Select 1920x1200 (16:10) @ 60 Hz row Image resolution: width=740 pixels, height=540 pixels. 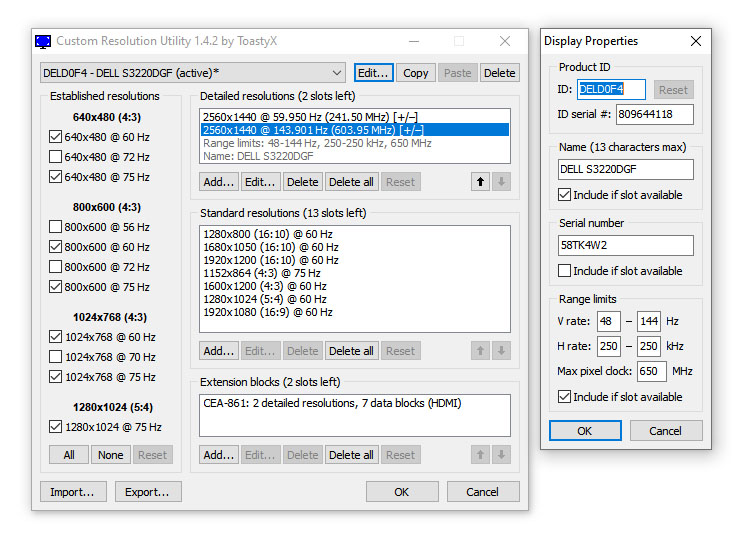pyautogui.click(x=355, y=260)
